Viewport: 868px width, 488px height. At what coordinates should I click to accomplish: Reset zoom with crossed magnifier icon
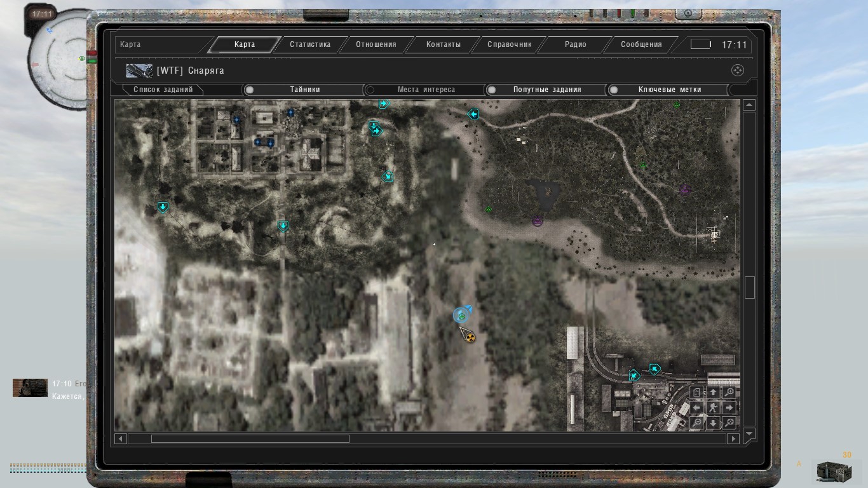coord(729,423)
